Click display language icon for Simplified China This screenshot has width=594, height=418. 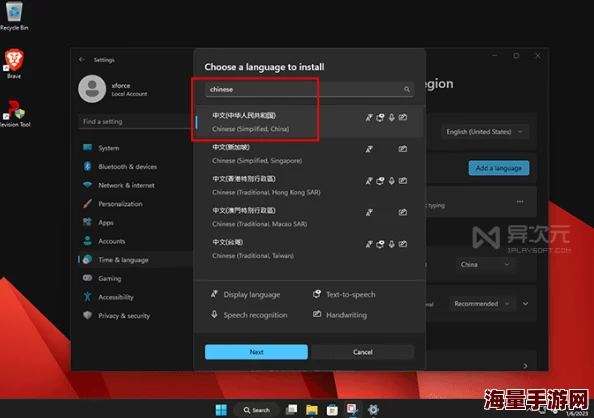tap(369, 117)
